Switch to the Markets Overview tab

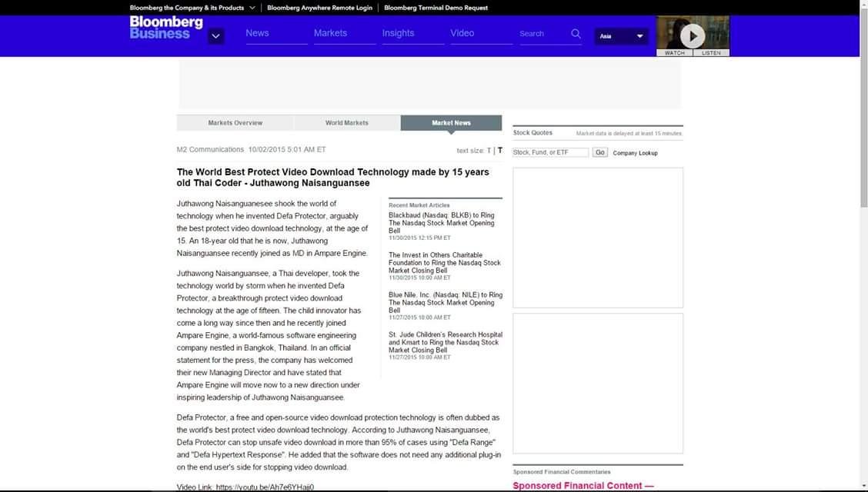click(x=235, y=123)
